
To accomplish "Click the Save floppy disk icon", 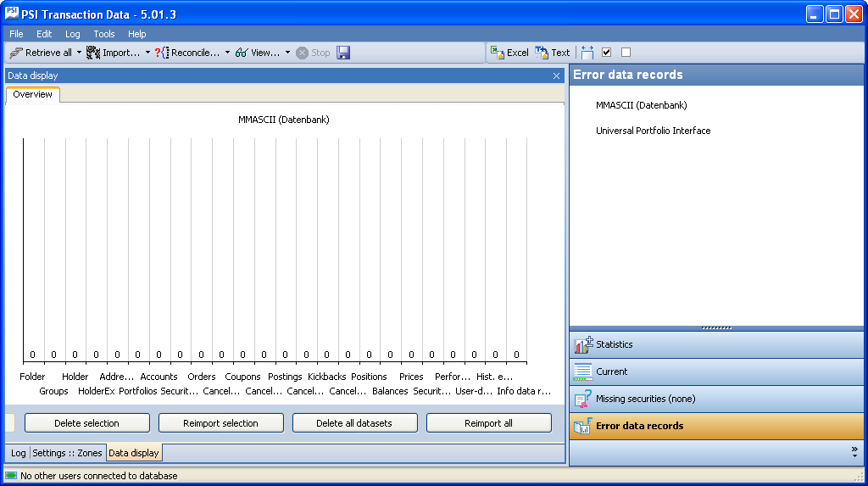I will (x=343, y=53).
